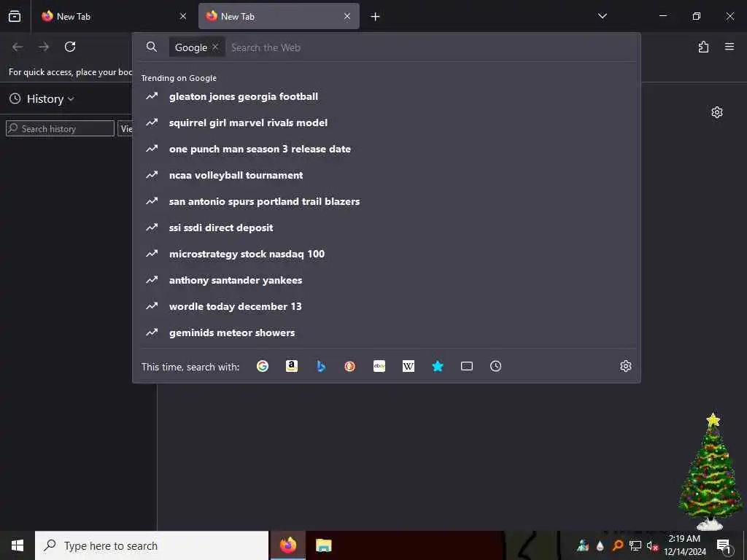
Task: Remove the Google search chip with its X
Action: [x=215, y=47]
